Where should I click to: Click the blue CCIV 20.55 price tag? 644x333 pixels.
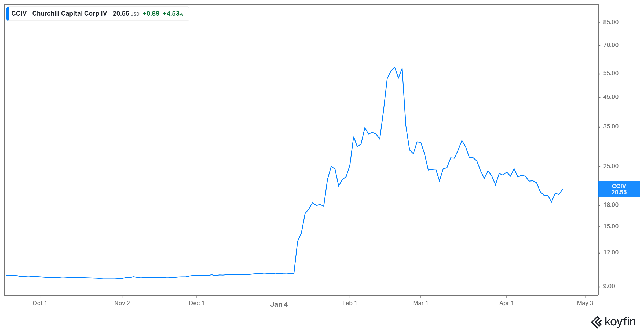coord(619,189)
